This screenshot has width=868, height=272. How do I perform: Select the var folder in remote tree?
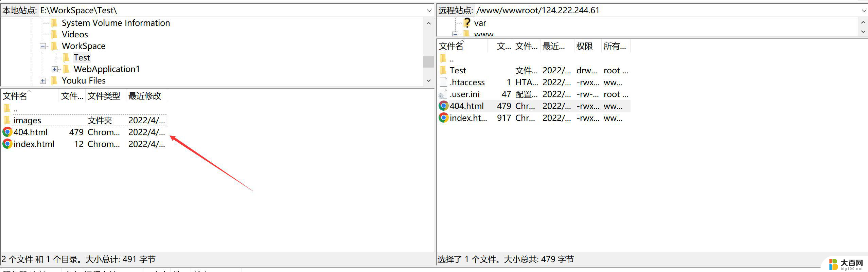[x=480, y=23]
